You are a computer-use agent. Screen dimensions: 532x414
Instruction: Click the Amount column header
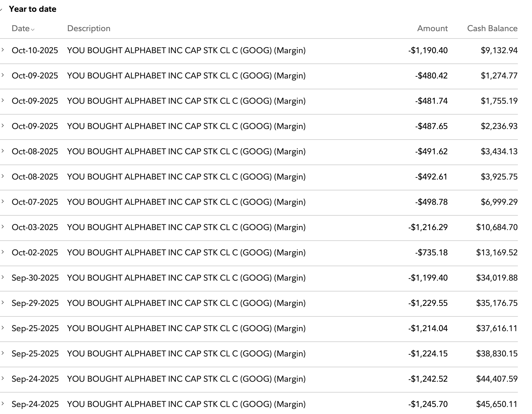pos(432,28)
